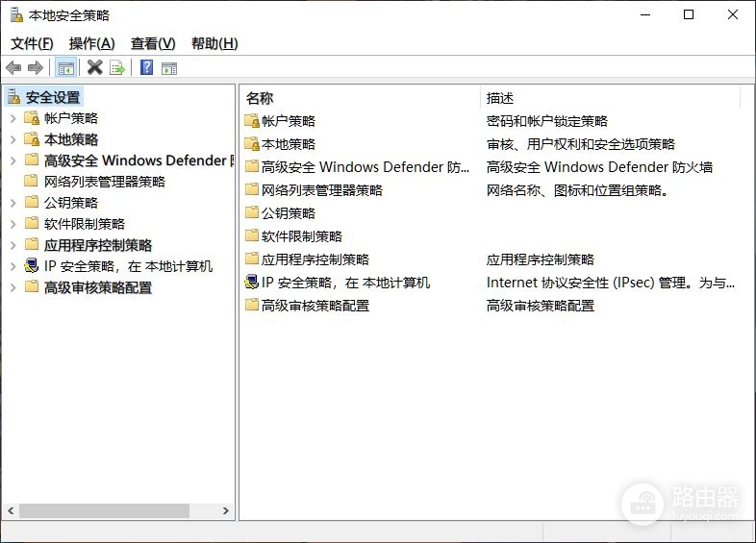
Task: Click description 审核、用户权利和安全选项策略
Action: point(581,144)
